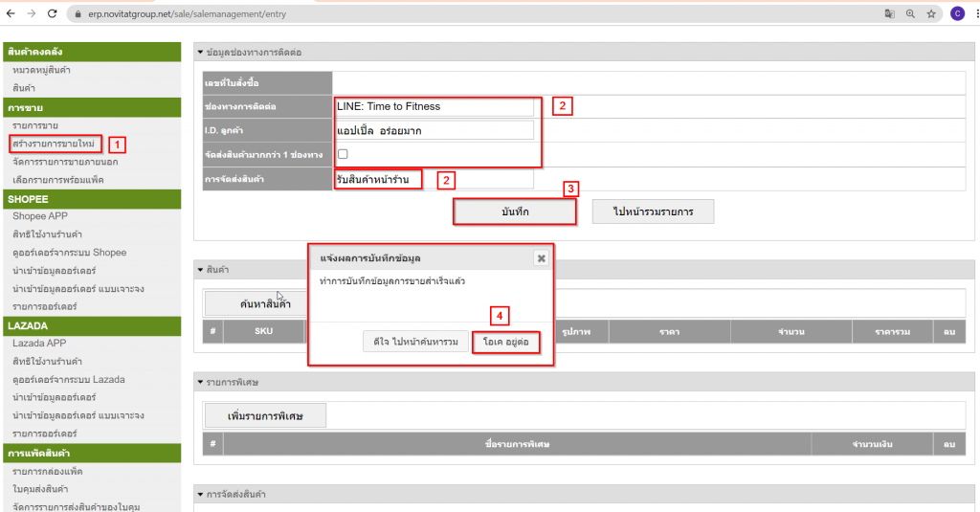Click โอเค อยู่ต่อ in the dialog
Viewport: 980px width, 512px height.
pos(505,342)
